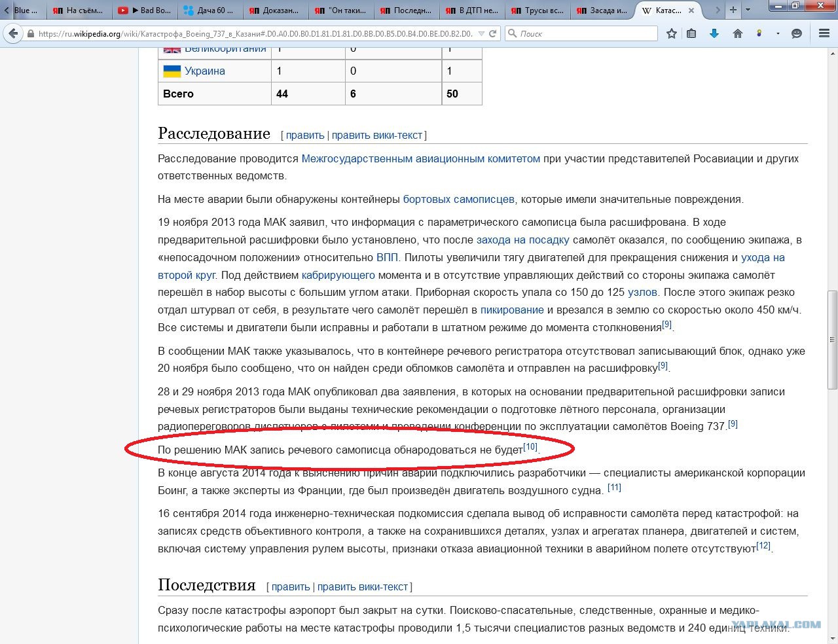This screenshot has width=838, height=644.
Task: Switch to the Засада и... tab
Action: 602,10
